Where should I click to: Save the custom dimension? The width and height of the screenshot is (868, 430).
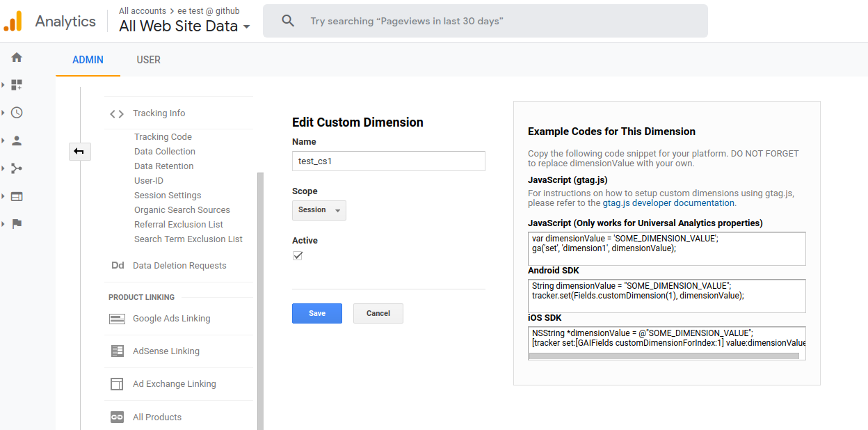click(x=316, y=313)
